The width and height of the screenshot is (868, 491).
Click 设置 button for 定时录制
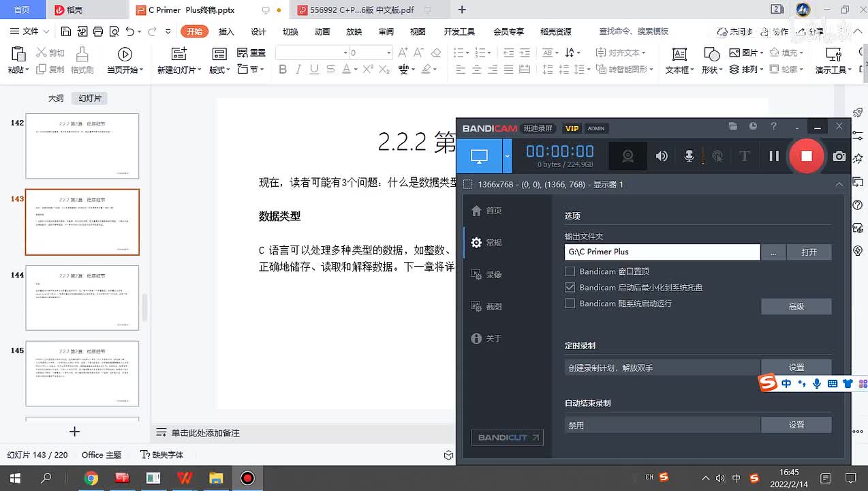tap(796, 367)
